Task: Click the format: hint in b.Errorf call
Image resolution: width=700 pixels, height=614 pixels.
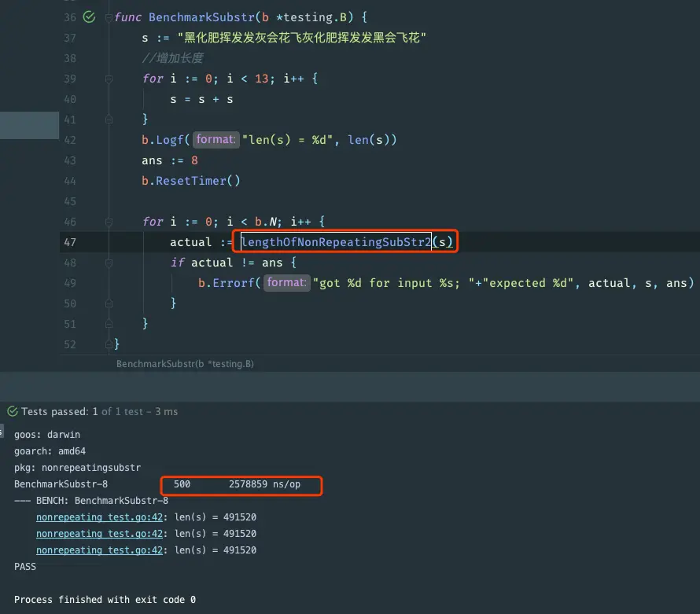Action: (286, 283)
